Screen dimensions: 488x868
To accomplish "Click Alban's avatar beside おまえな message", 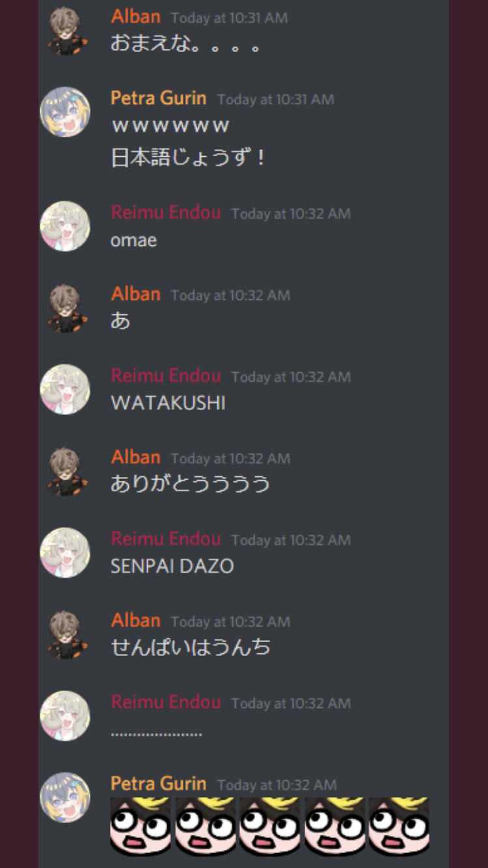I will click(65, 31).
